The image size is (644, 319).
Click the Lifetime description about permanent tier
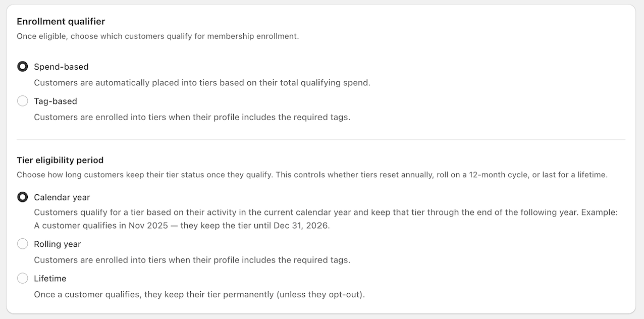coord(199,294)
